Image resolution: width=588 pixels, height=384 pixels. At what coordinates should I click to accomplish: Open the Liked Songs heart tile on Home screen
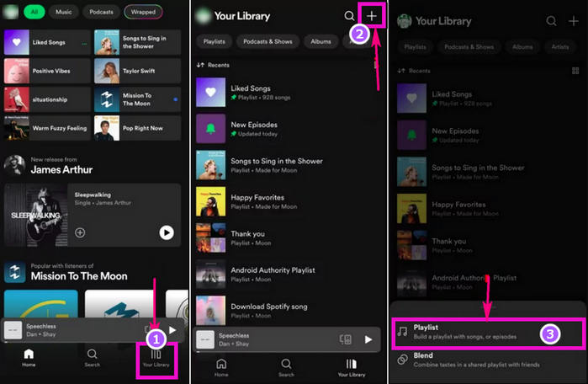17,42
